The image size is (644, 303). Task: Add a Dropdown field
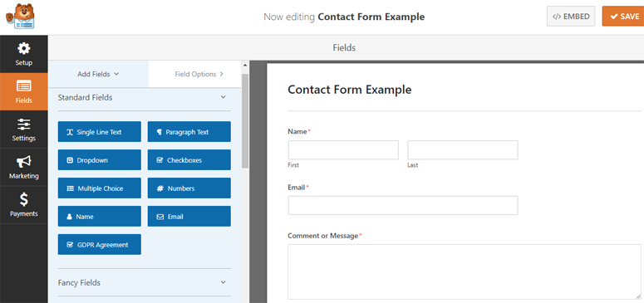click(x=100, y=160)
